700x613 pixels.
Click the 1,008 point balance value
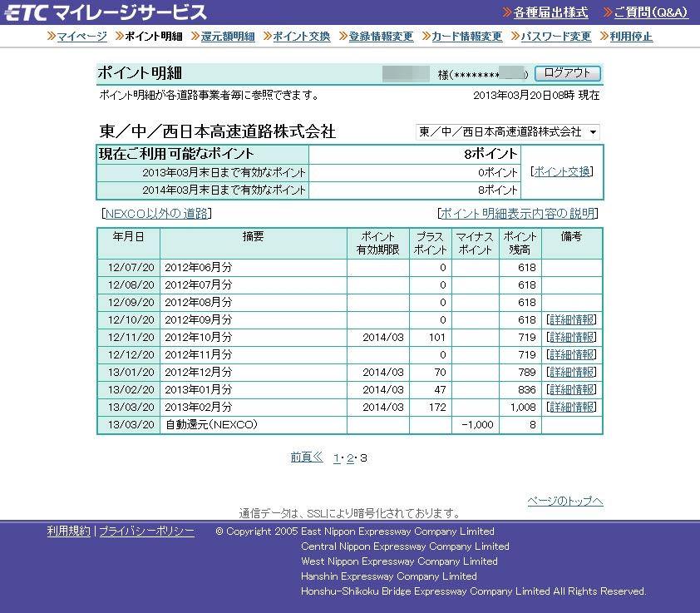pos(523,407)
